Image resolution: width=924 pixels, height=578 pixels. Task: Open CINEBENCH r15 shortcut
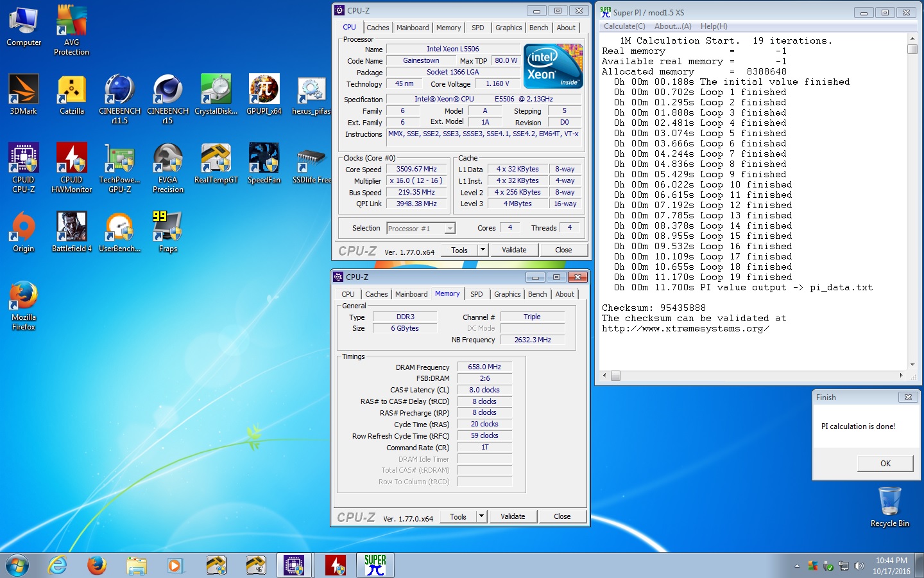(x=168, y=99)
